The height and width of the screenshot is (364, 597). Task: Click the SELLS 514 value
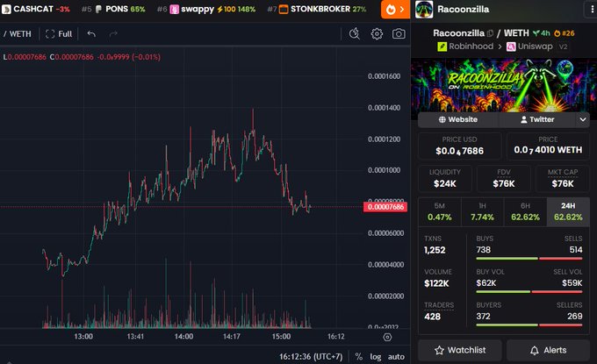(x=576, y=250)
